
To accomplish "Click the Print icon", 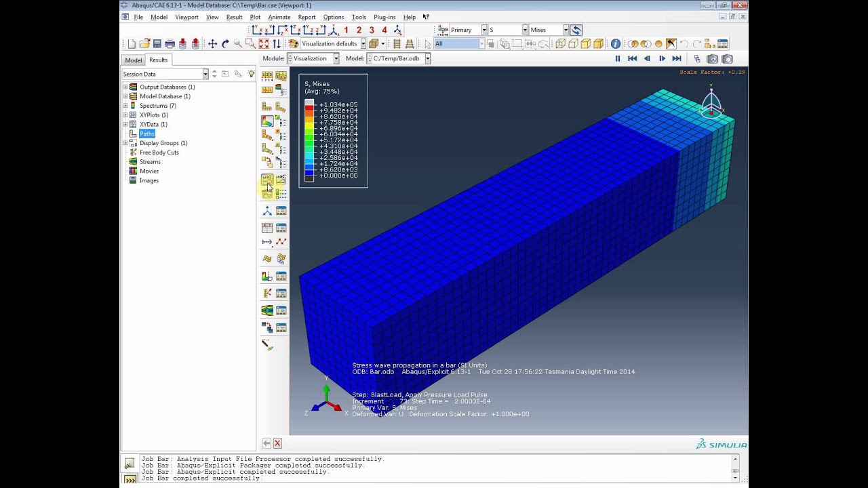I will 170,44.
